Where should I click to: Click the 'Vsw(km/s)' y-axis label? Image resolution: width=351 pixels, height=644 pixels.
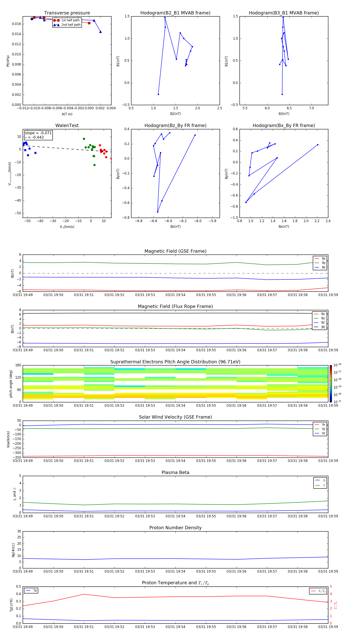8,439
